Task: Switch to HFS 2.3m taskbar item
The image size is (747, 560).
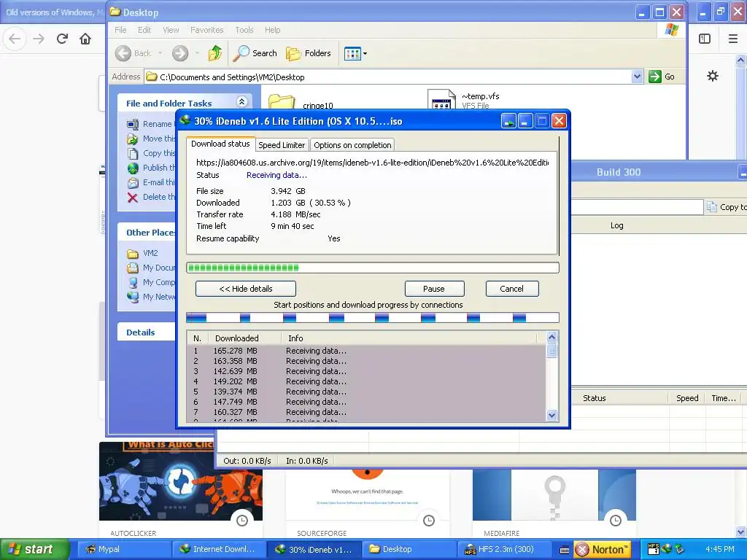Action: 505,549
